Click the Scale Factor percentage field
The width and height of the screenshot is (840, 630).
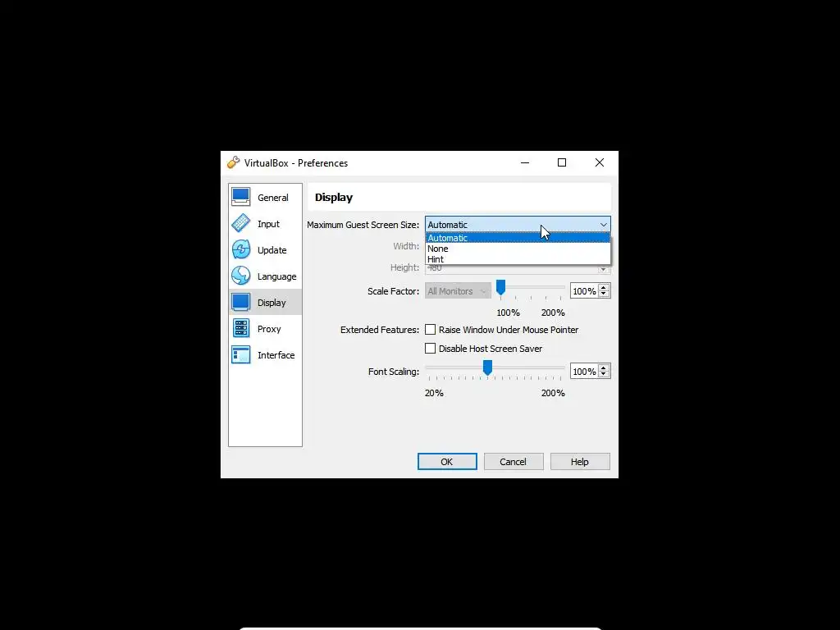click(x=584, y=291)
